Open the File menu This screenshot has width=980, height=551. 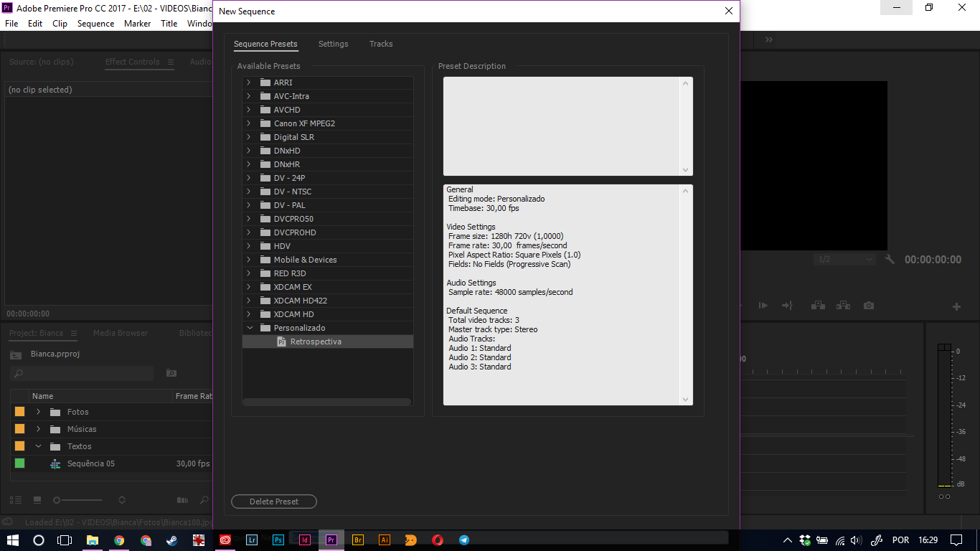[11, 24]
